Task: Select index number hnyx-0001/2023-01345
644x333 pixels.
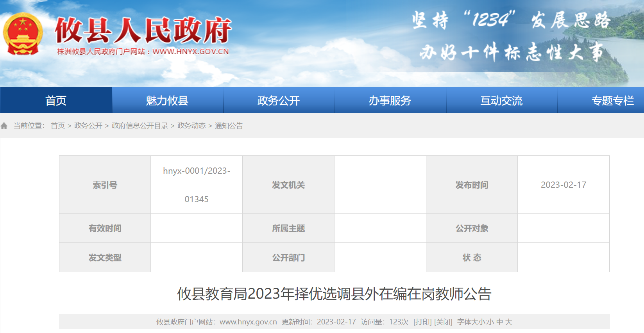Action: (197, 185)
